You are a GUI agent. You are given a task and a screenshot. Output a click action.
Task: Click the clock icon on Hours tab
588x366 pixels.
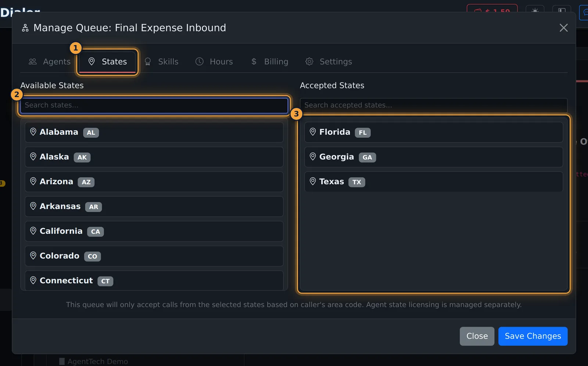click(199, 61)
